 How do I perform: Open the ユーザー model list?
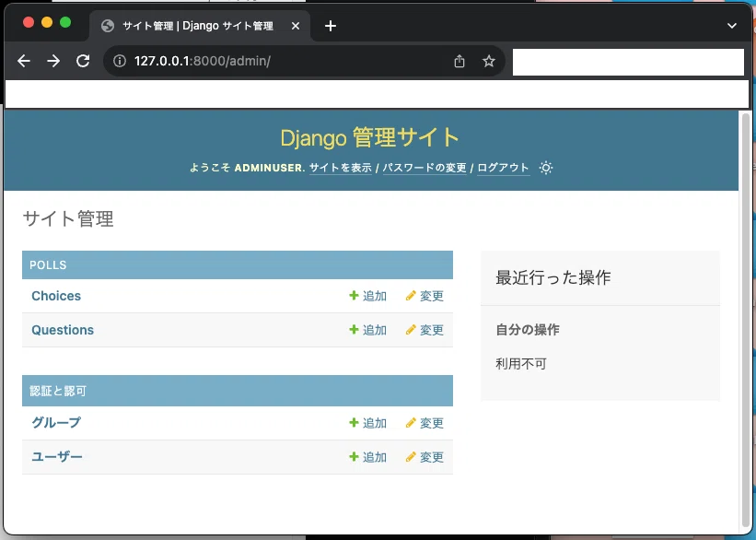click(57, 457)
